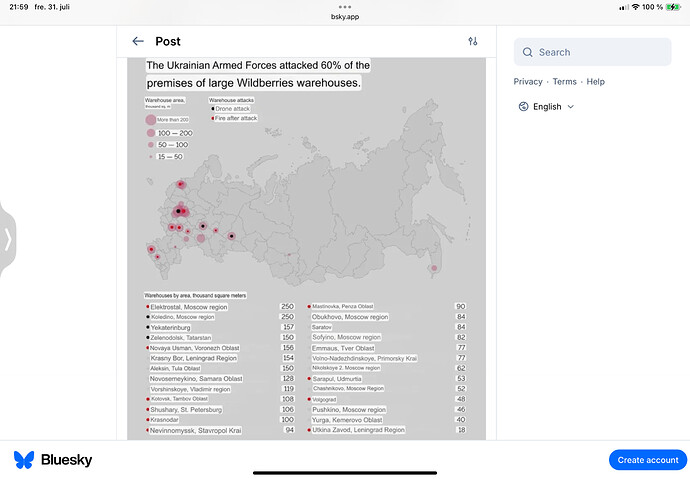690x479 pixels.
Task: Open the Terms link
Action: pos(564,82)
